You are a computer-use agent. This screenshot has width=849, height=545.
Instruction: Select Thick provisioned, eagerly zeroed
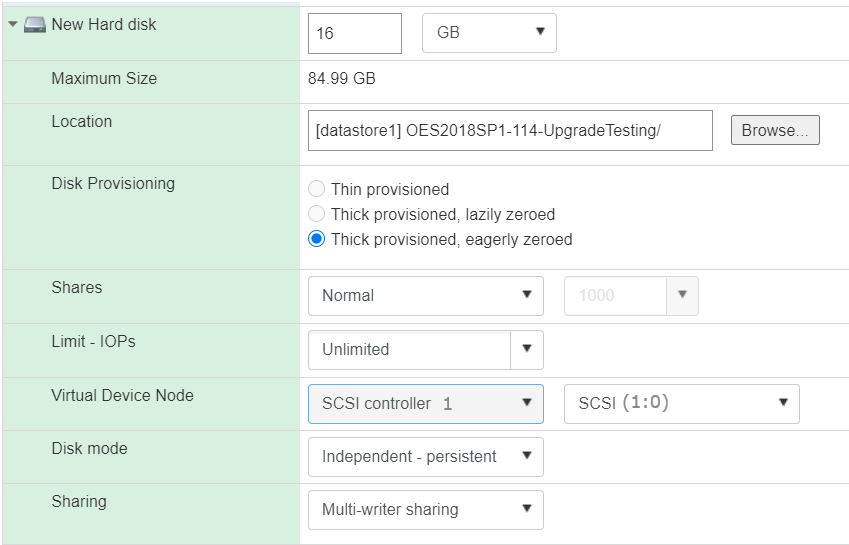317,239
